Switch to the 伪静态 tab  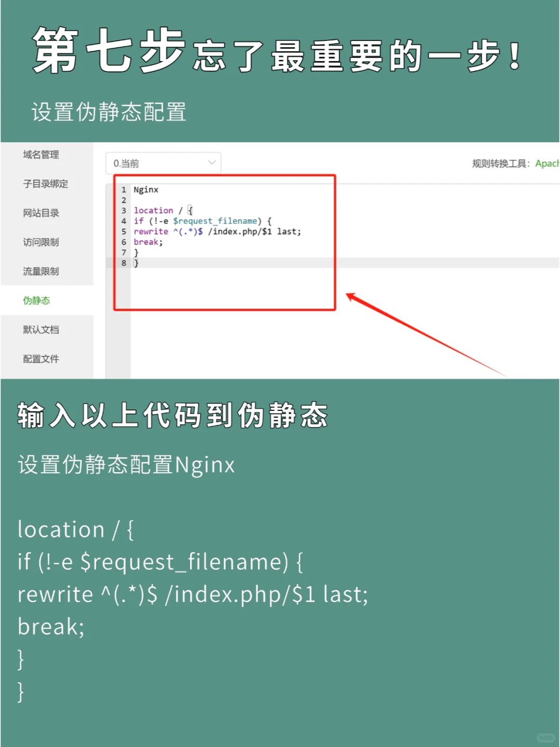click(x=36, y=300)
